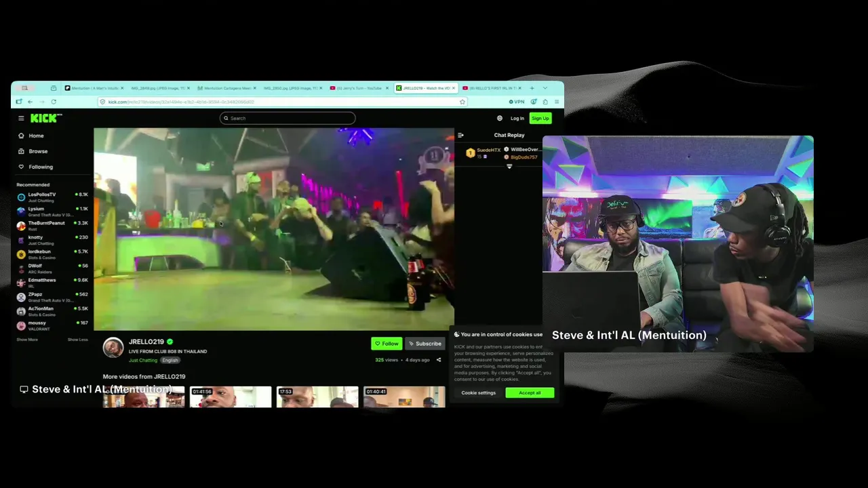Bookmark the page with the star icon
This screenshot has width=868, height=488.
(x=462, y=102)
